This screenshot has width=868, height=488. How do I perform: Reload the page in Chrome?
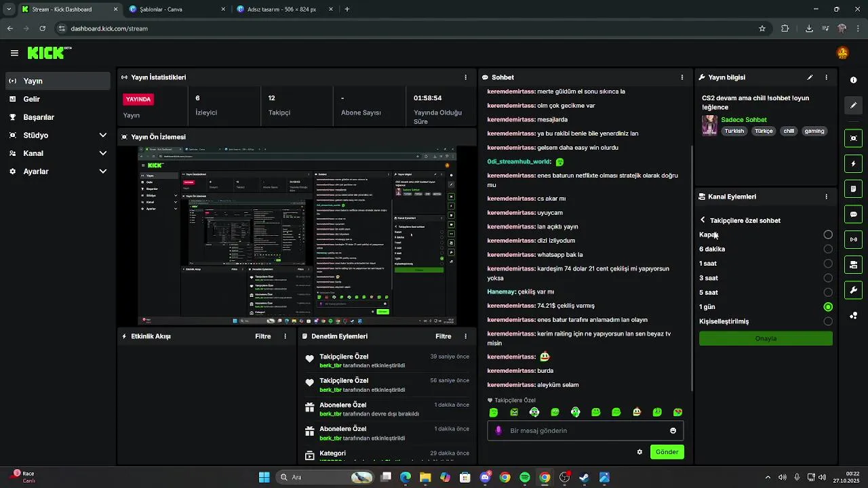click(43, 28)
